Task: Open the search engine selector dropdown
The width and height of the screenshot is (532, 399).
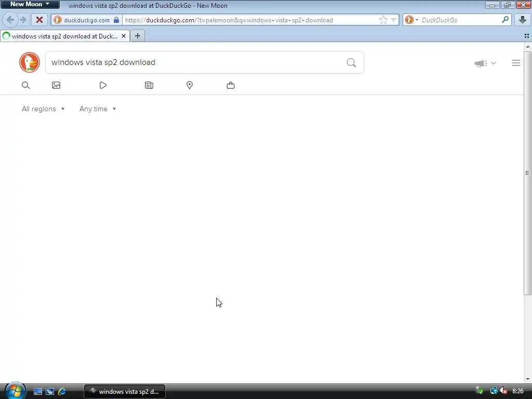Action: tap(412, 20)
